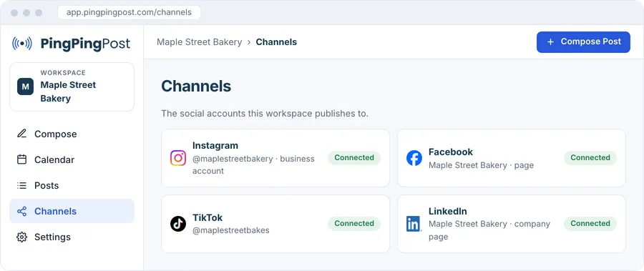Click the LinkedIn logo icon
This screenshot has width=644, height=271.
(x=414, y=224)
